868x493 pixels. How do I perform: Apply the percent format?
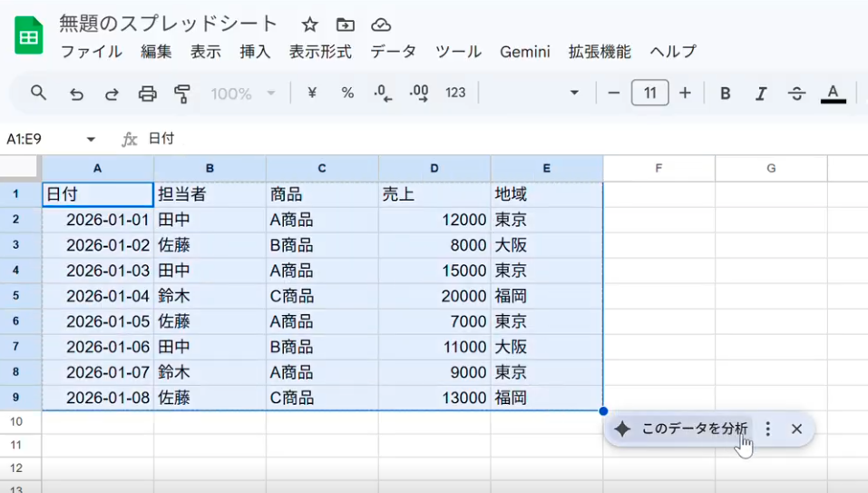pos(347,93)
